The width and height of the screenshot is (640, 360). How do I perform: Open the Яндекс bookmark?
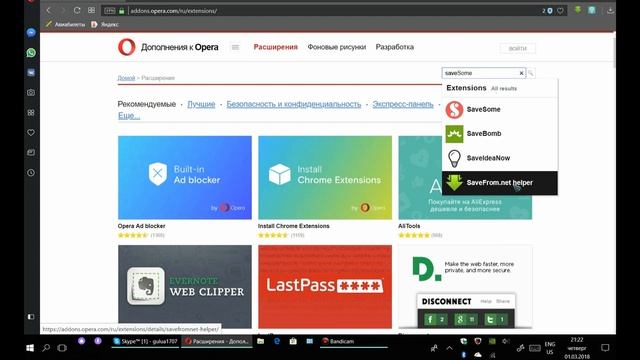(105, 24)
